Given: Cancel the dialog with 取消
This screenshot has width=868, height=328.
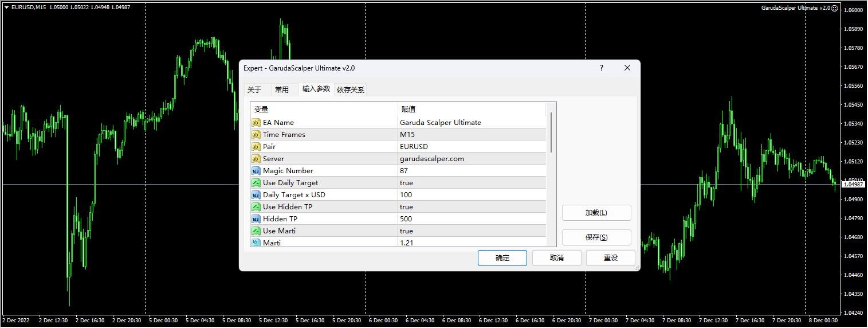Looking at the screenshot, I should pos(557,258).
